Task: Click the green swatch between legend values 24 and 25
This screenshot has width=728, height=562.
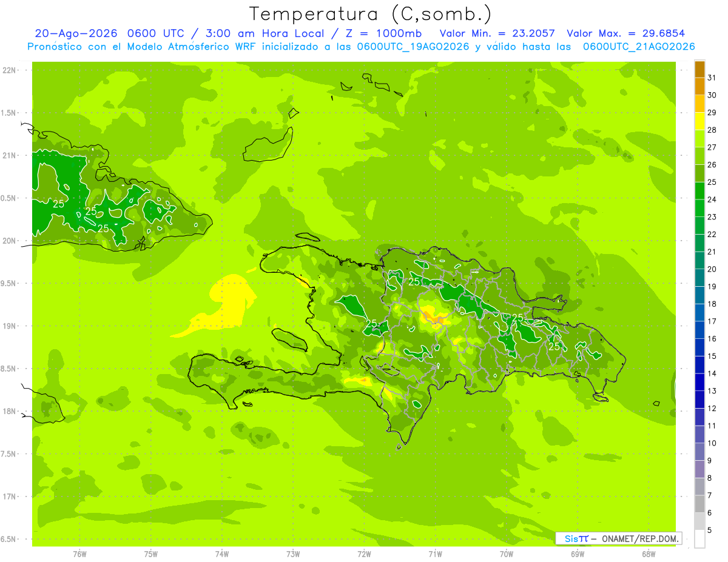Action: click(x=699, y=191)
